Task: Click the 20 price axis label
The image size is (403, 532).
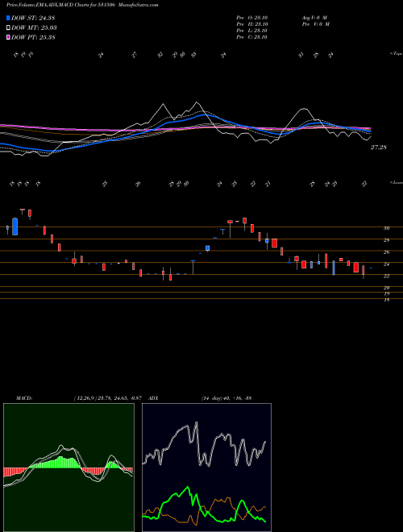Action: (386, 288)
